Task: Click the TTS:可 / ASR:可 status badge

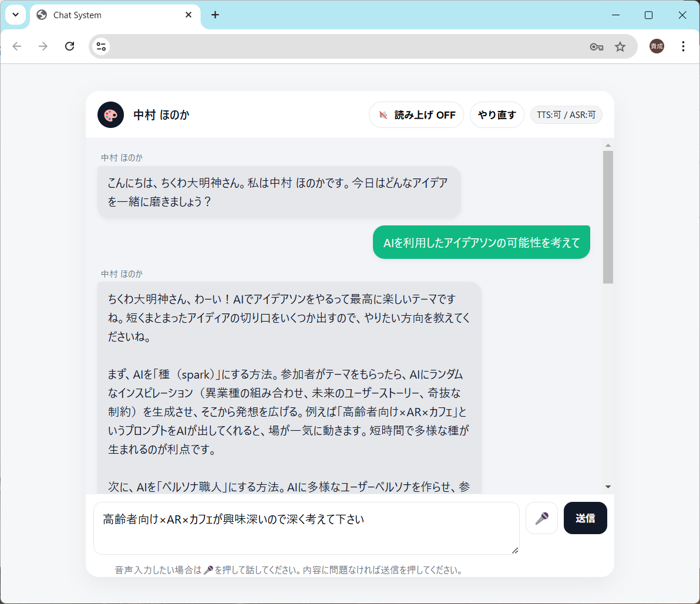Action: [566, 115]
